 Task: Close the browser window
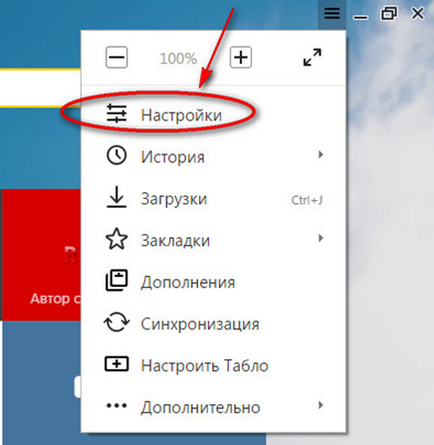click(x=417, y=14)
